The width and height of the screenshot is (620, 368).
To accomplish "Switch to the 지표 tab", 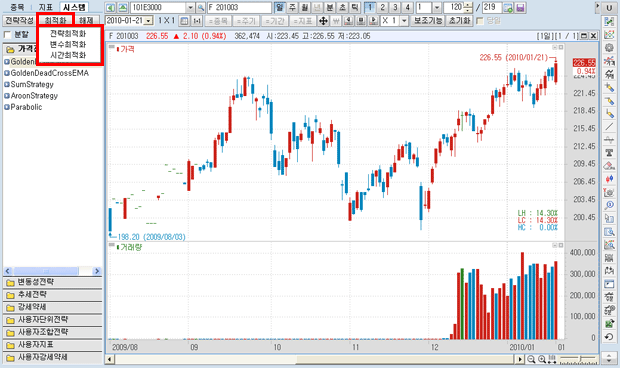I will point(45,7).
